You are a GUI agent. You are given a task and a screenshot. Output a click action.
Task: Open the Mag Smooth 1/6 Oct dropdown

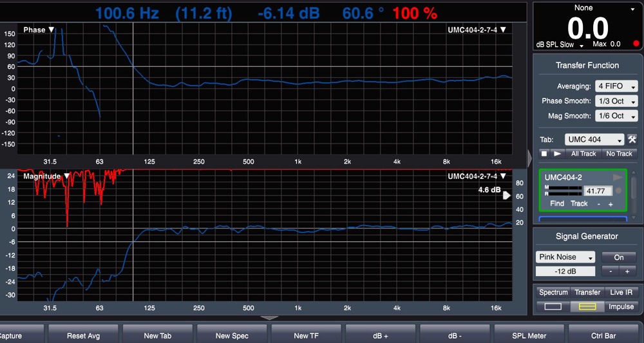pos(616,116)
